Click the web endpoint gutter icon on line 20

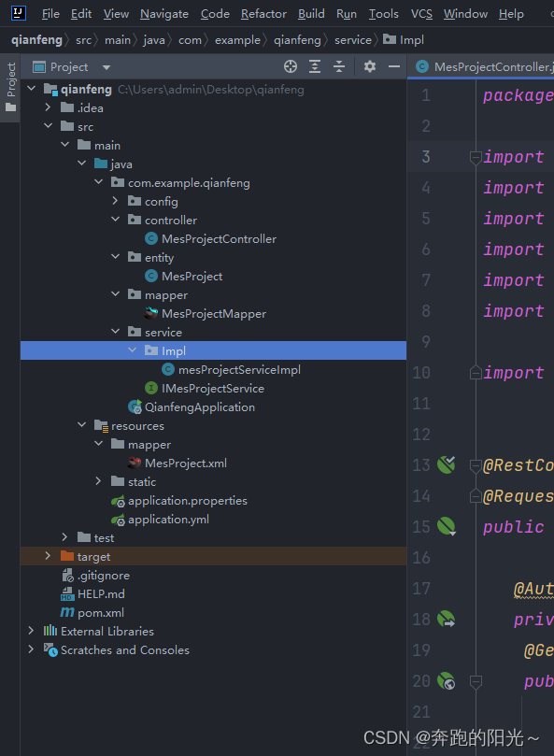coord(446,681)
